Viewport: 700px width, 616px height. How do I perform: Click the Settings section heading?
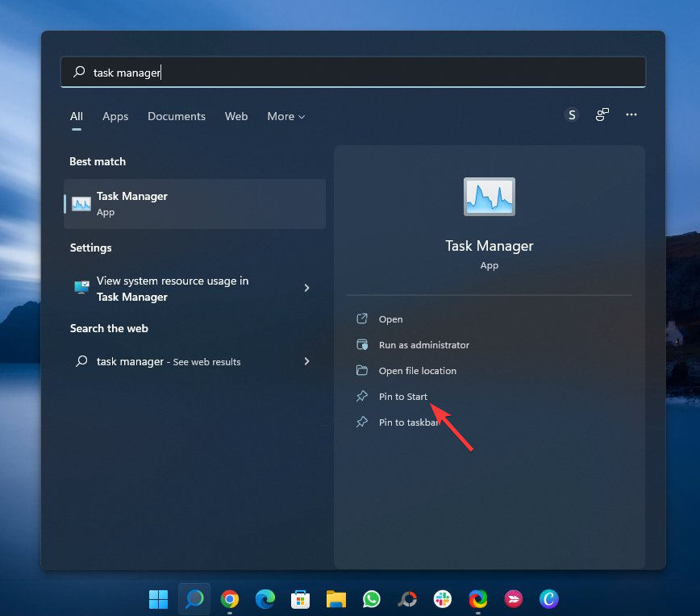(x=90, y=248)
